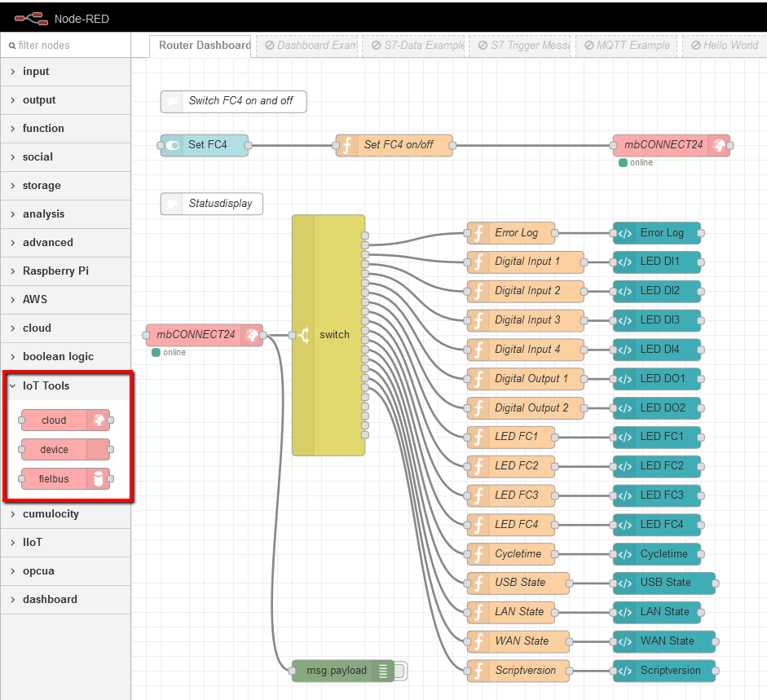Switch to the S7 Trigger Message tab
767x700 pixels.
coord(520,46)
